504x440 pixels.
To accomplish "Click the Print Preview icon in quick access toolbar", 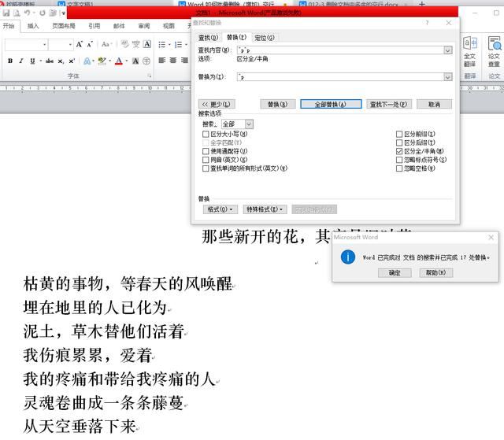I will 16,13.
